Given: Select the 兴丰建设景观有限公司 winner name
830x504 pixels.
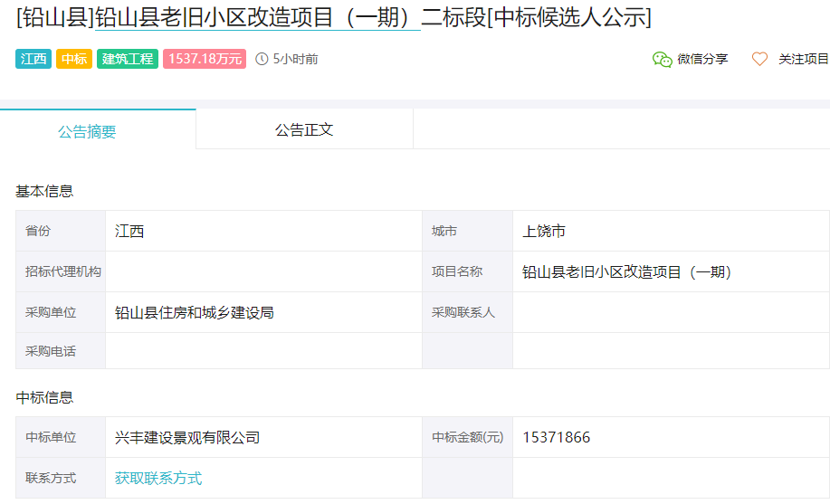Looking at the screenshot, I should (187, 437).
